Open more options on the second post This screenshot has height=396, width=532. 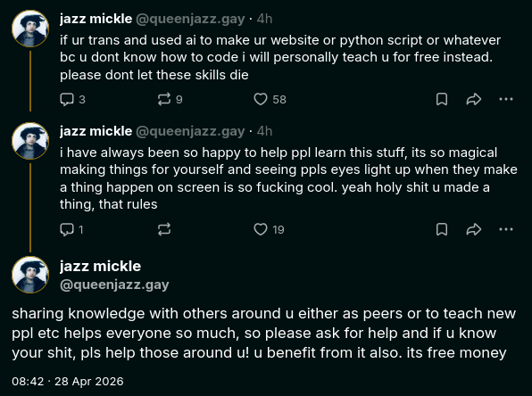506,229
